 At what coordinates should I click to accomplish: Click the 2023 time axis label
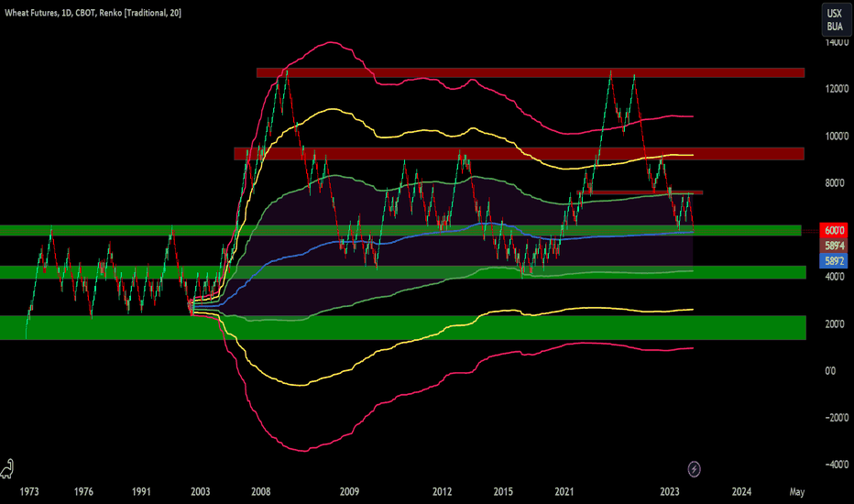pyautogui.click(x=670, y=491)
